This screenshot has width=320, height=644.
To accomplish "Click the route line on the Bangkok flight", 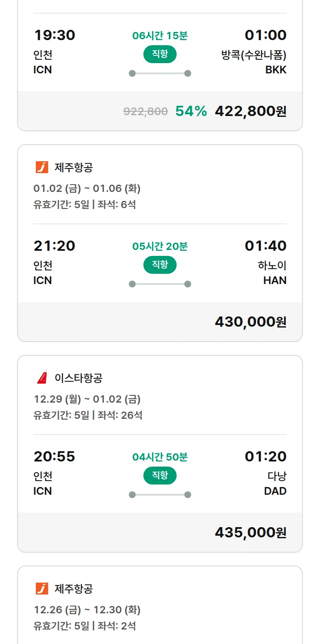I will [160, 73].
